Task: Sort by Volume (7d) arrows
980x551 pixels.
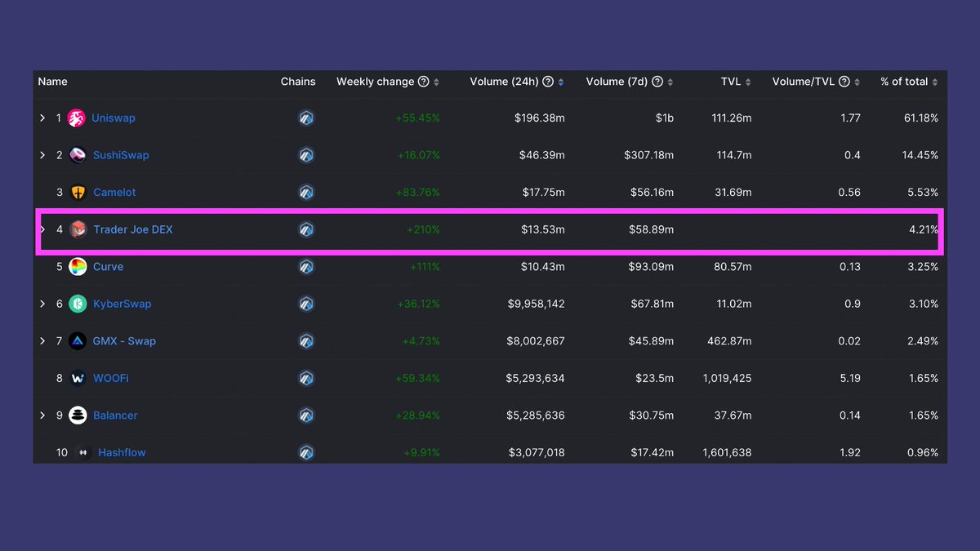Action: 670,82
